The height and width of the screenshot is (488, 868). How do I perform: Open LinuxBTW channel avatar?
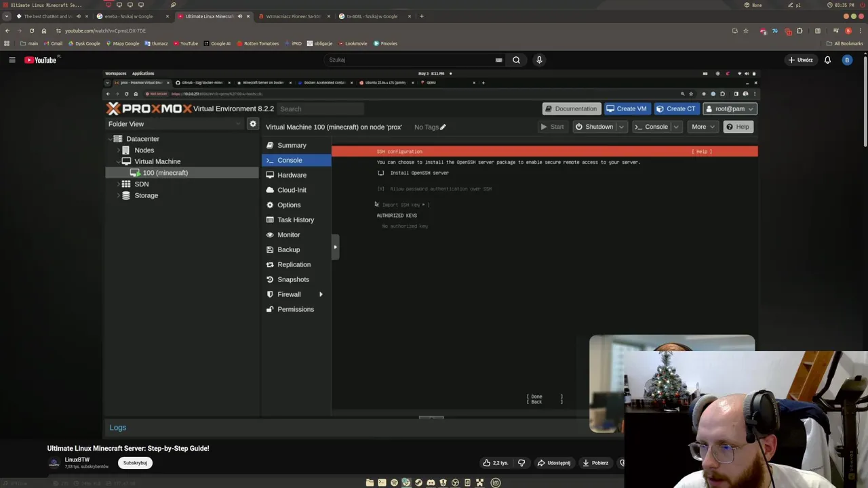click(x=54, y=463)
